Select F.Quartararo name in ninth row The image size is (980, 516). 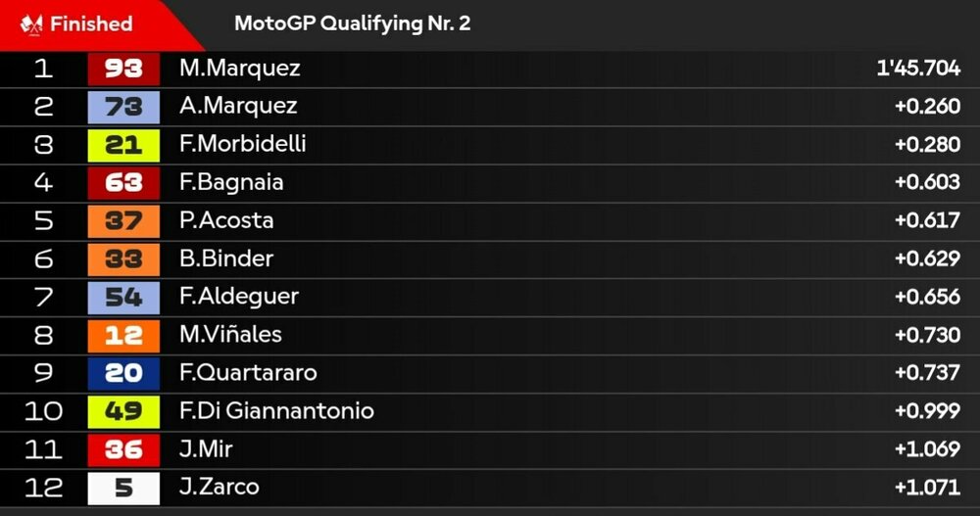click(248, 373)
